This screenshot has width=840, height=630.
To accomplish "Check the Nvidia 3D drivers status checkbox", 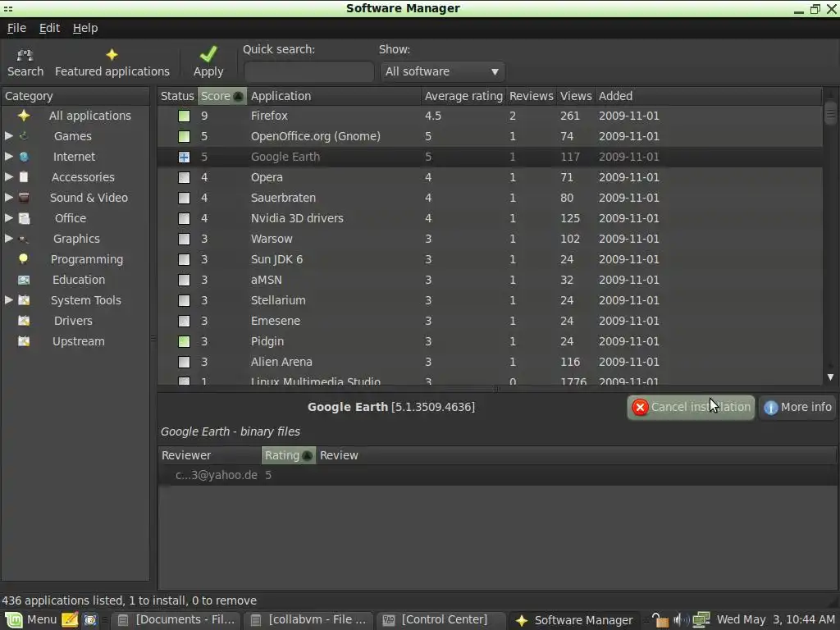I will [184, 218].
